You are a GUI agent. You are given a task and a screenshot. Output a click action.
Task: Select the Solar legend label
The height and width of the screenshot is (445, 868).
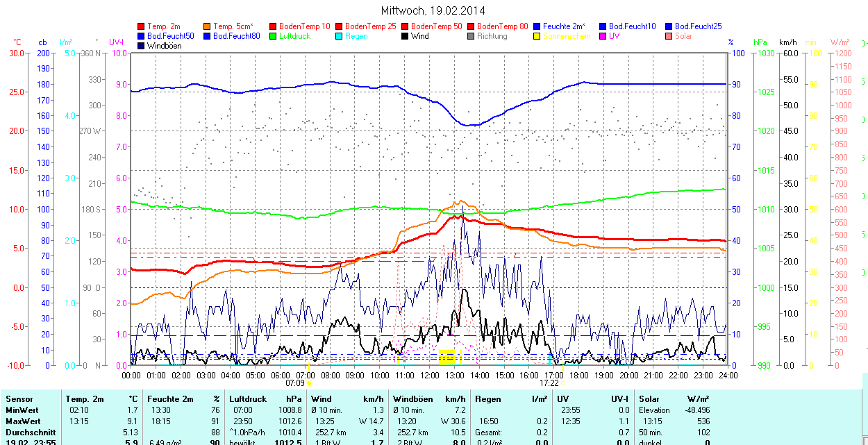pos(683,36)
